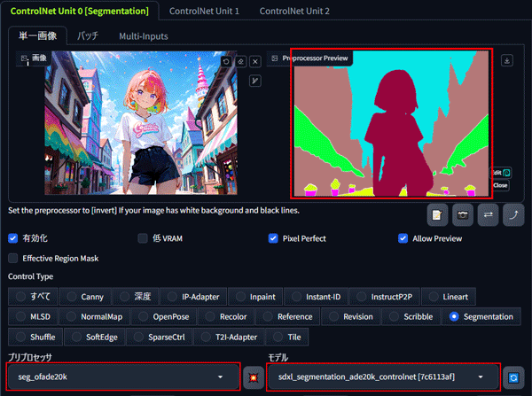The image size is (532, 396).
Task: Toggle the 有効化 checkbox
Action: [12, 238]
